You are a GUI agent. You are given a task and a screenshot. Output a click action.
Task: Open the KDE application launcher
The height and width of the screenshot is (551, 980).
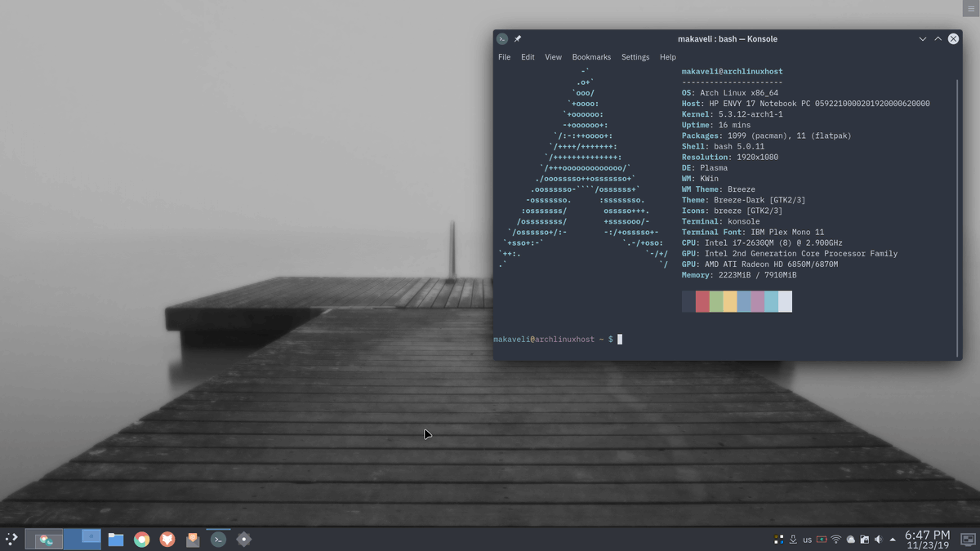[x=11, y=539]
